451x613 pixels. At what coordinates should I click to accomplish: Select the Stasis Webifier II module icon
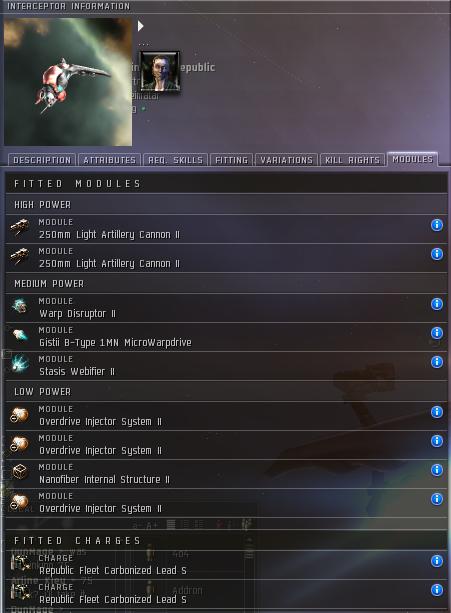20,364
